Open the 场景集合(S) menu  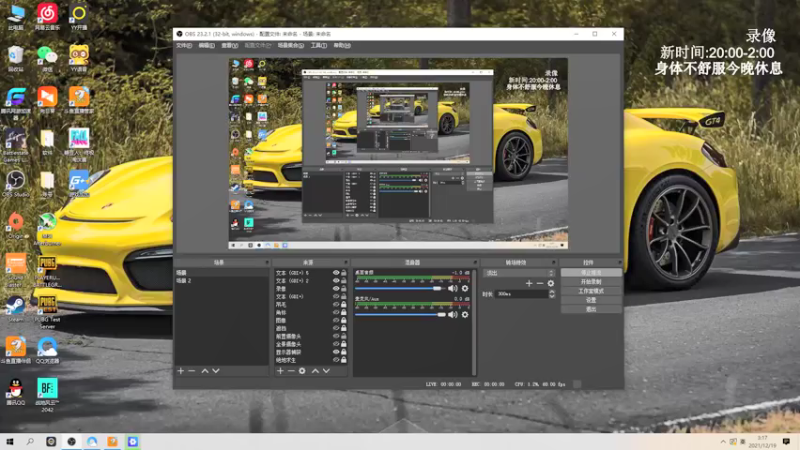click(x=291, y=46)
